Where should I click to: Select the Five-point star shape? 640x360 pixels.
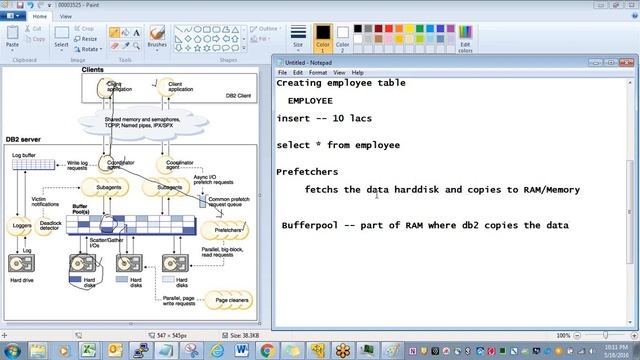198,48
